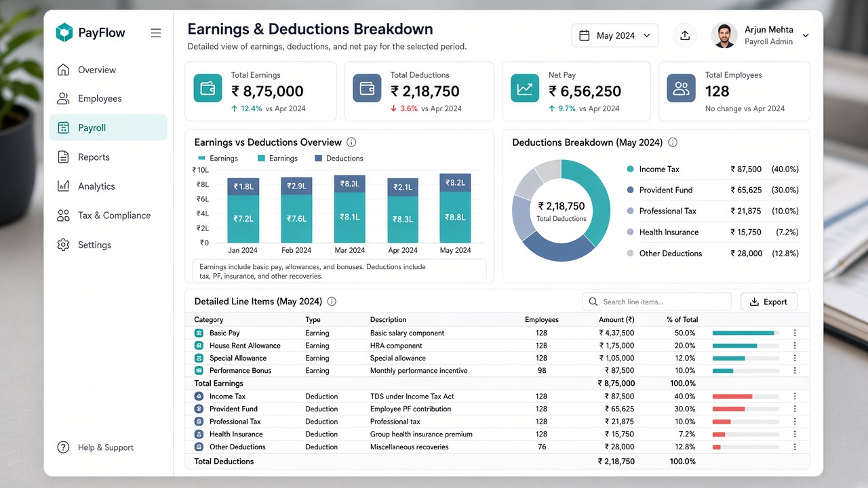The image size is (868, 488).
Task: Focus the Search line items field
Action: pos(656,302)
